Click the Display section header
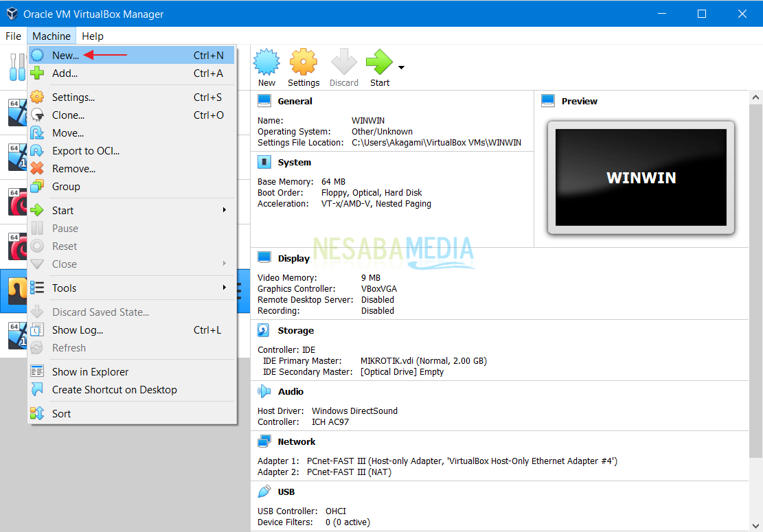This screenshot has height=532, width=763. tap(293, 258)
